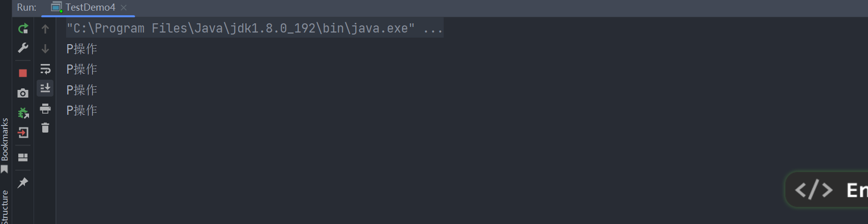Open the Bookmarks tool window

point(5,145)
